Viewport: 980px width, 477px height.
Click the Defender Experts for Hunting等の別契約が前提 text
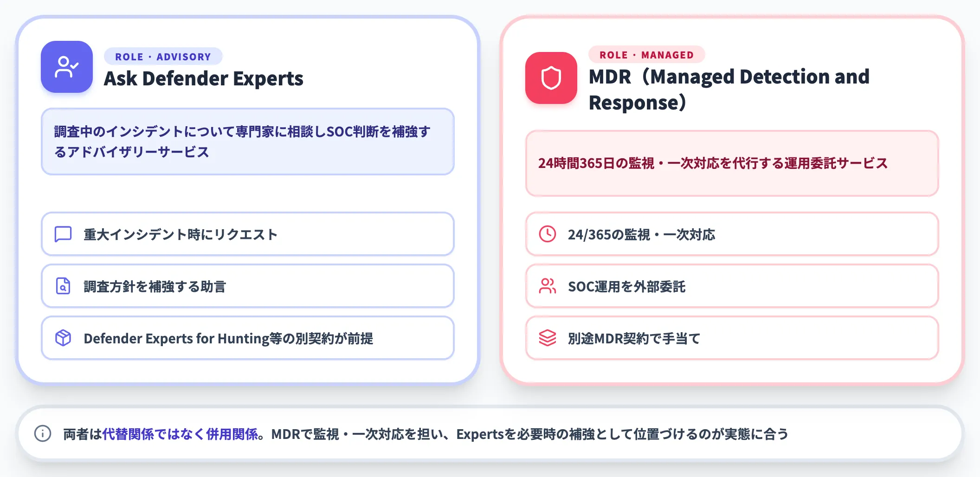228,339
